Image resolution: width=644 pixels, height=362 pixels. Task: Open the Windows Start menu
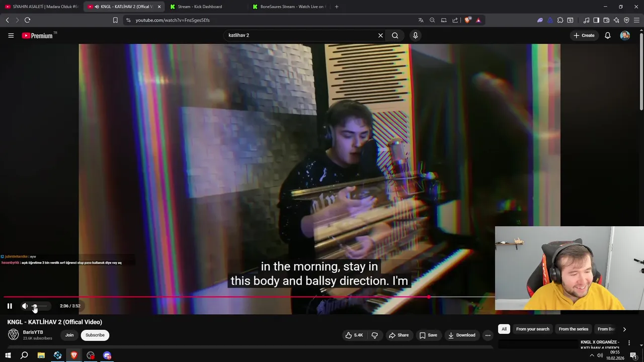[x=8, y=355]
